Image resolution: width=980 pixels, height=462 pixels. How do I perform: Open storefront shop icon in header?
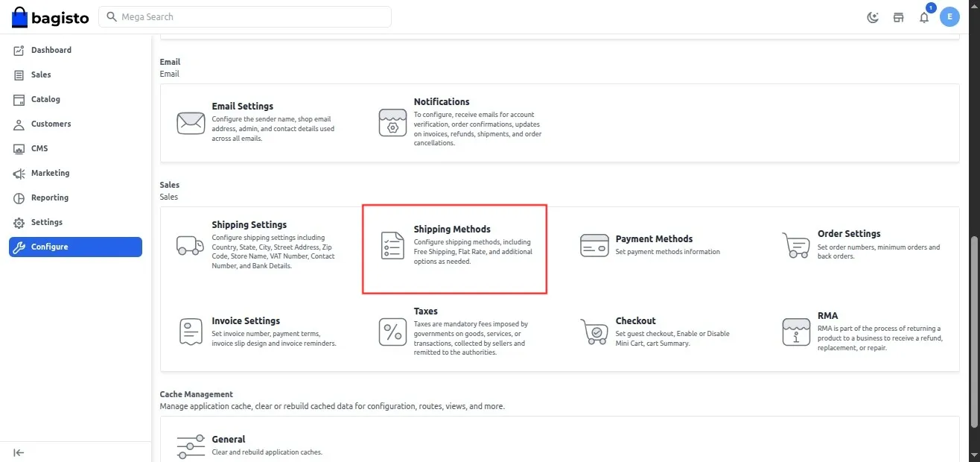(899, 17)
